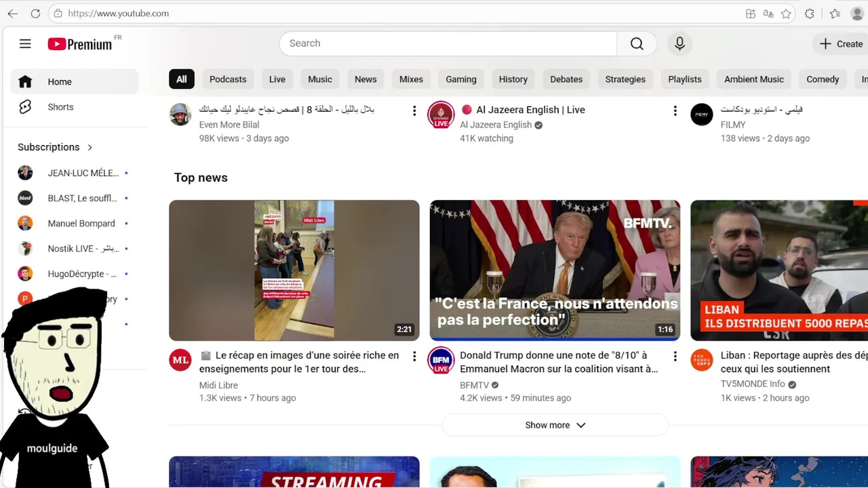Open TV5MONDE Info channel link
The image size is (868, 488).
[753, 384]
